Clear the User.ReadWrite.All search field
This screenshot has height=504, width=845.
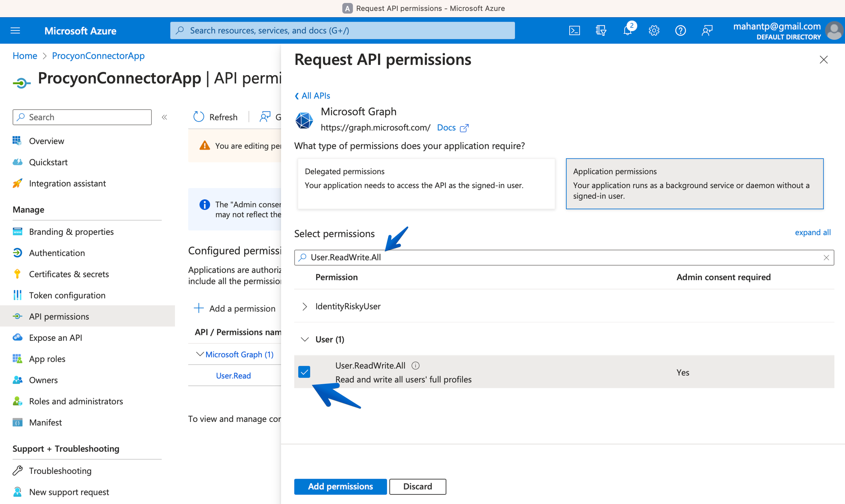(826, 257)
